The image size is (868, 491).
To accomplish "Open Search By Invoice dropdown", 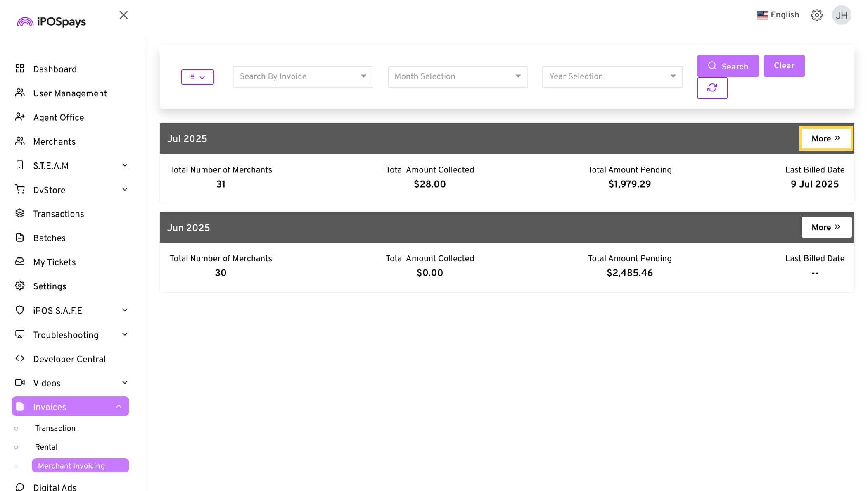I will click(303, 76).
